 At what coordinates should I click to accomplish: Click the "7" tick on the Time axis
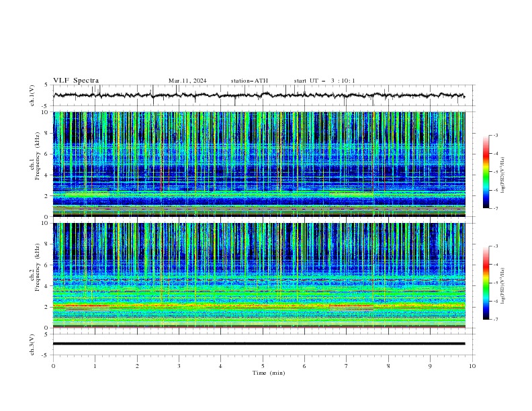[x=347, y=366]
